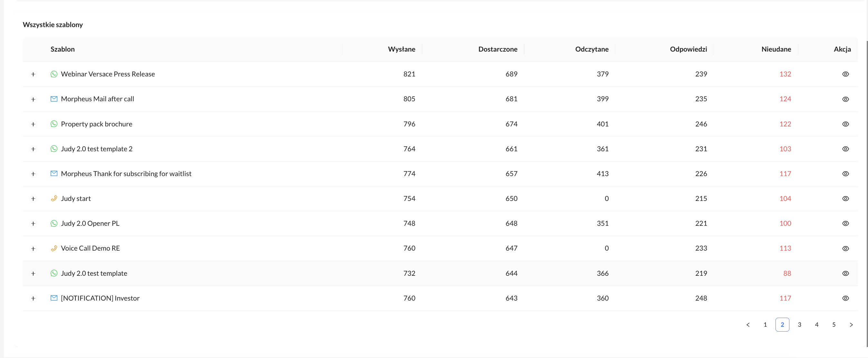Image resolution: width=868 pixels, height=358 pixels.
Task: Click the next page arrow
Action: pyautogui.click(x=851, y=324)
